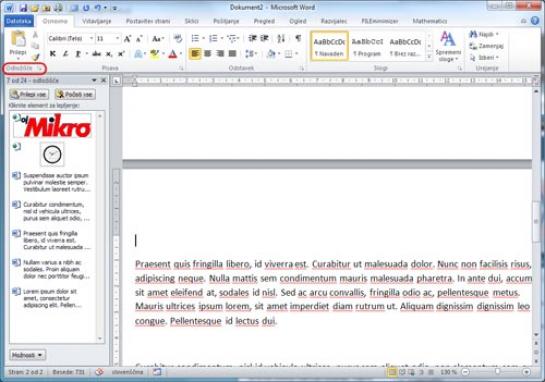Select the Format Painter brush icon

(35, 57)
